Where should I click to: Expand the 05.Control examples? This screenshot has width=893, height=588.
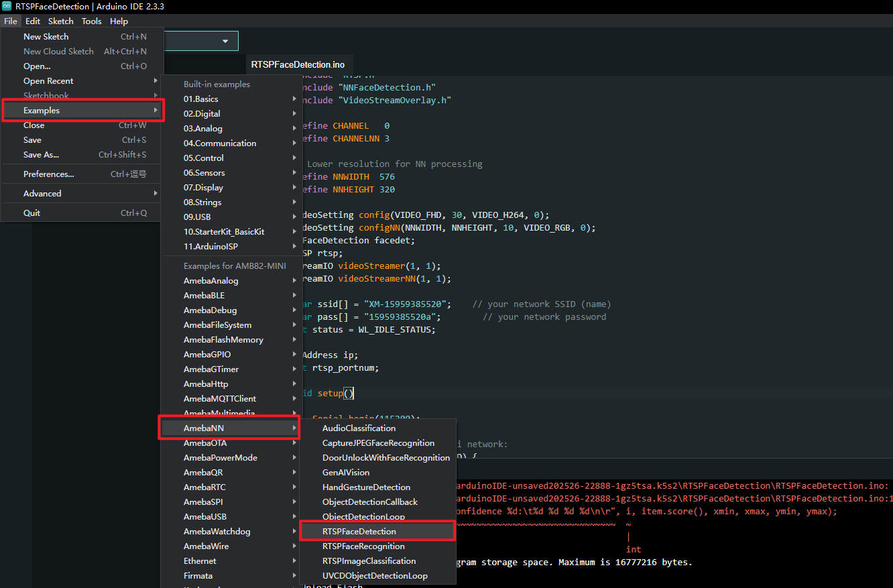(231, 158)
